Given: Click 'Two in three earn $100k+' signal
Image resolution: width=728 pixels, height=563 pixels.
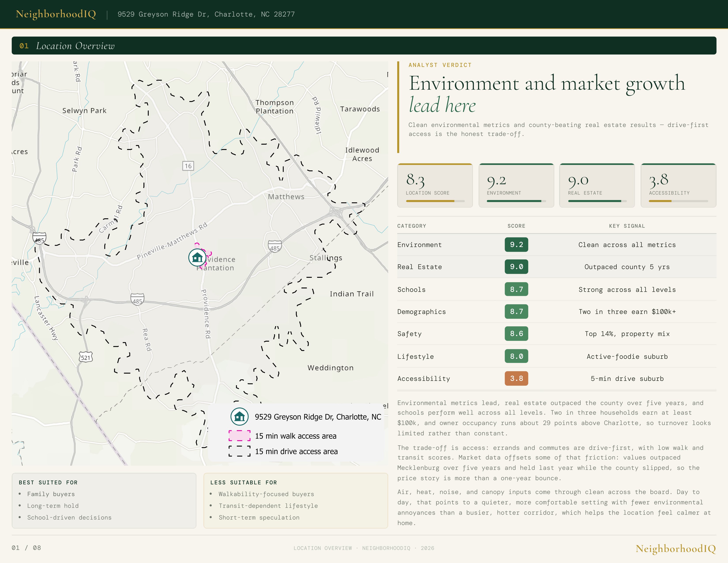Looking at the screenshot, I should [627, 312].
